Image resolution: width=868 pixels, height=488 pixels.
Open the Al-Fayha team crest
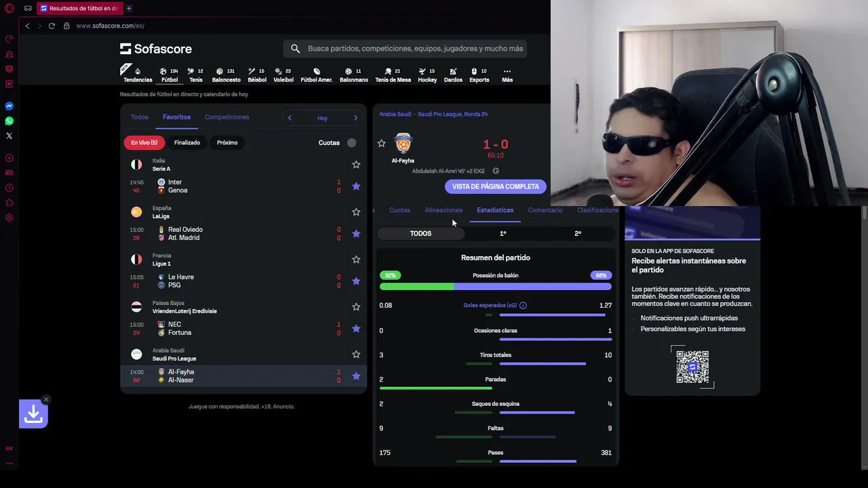(x=403, y=143)
